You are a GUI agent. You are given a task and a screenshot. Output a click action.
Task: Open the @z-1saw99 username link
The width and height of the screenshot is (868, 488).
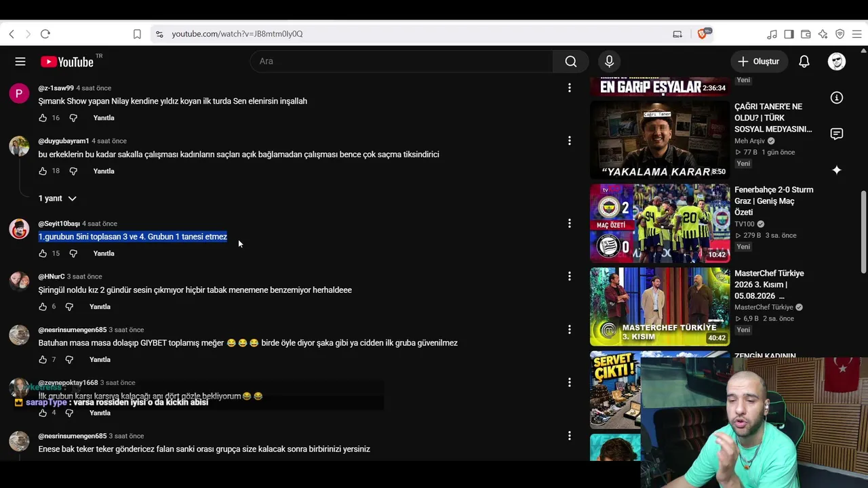pyautogui.click(x=56, y=88)
